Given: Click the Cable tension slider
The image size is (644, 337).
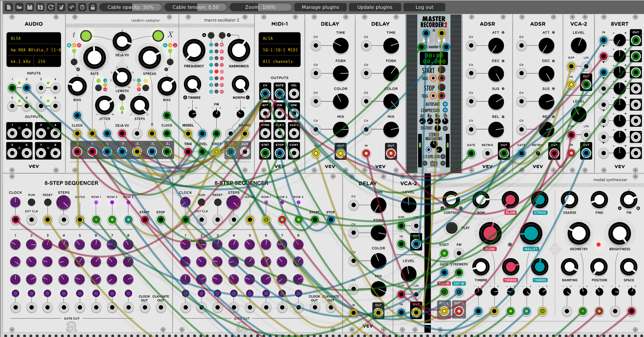Looking at the screenshot, I should point(196,7).
